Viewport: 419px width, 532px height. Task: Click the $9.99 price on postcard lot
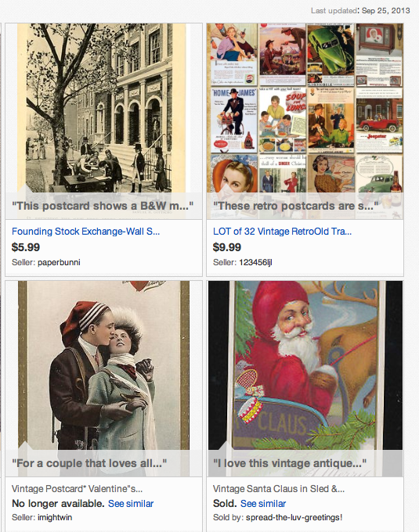pos(227,247)
